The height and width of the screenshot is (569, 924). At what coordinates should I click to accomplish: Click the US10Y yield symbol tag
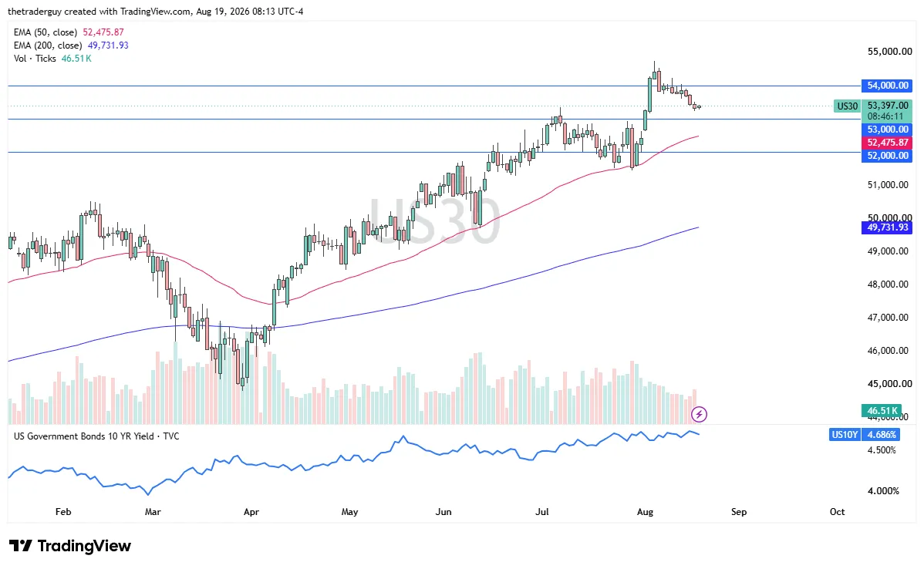(845, 435)
